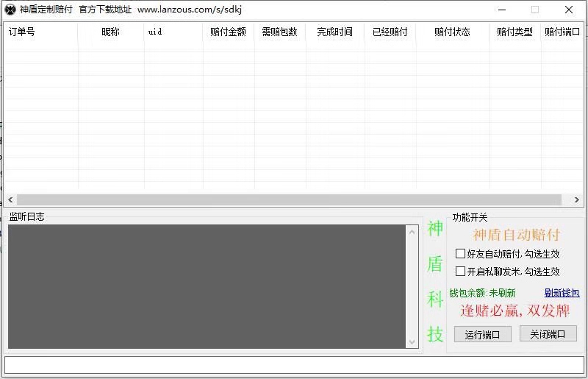This screenshot has height=379, width=588.
Task: Click the log panel scroll down arrow
Action: coord(412,341)
